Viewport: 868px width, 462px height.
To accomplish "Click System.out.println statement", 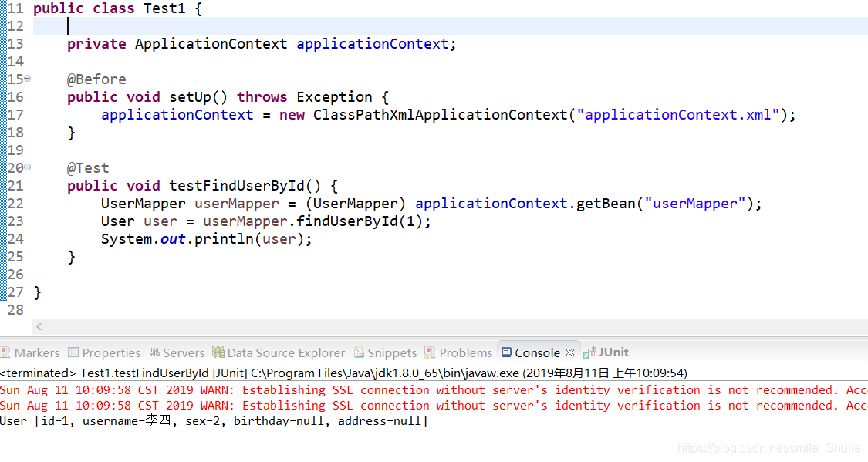I will [206, 239].
